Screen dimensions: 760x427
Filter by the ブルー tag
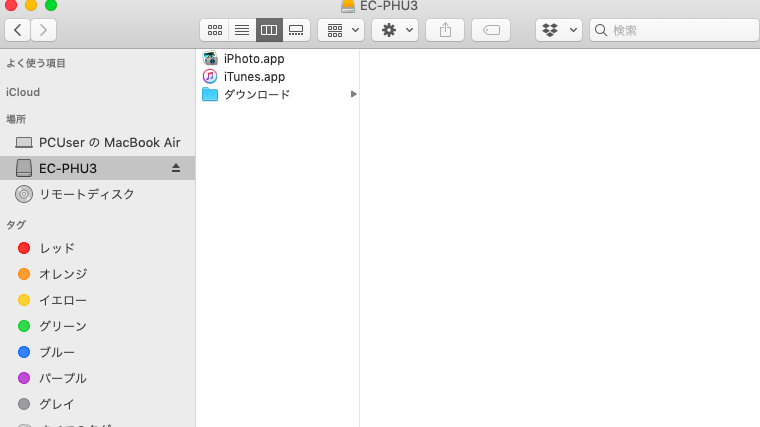[x=97, y=352]
